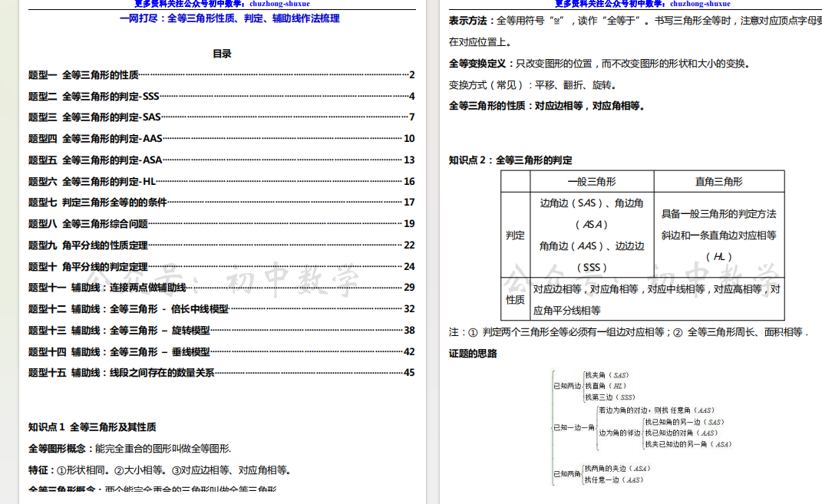
Task: Click the 证题的思路 heading
Action: [x=473, y=354]
